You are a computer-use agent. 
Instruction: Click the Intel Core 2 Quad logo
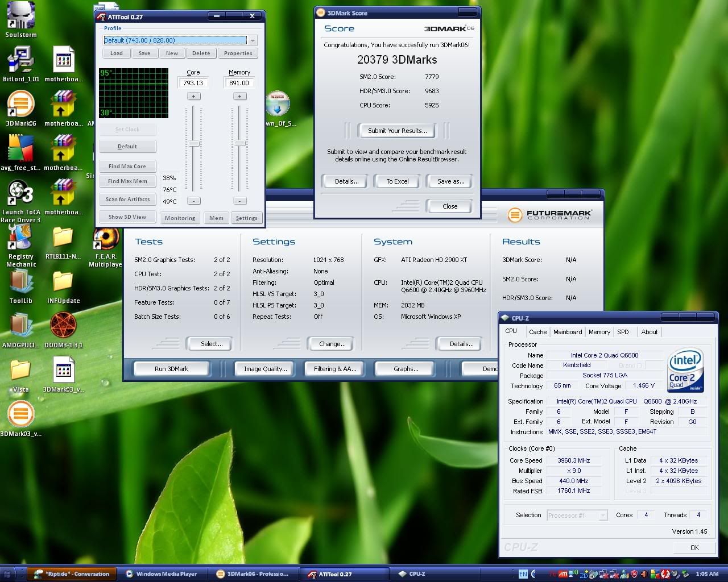coord(685,369)
